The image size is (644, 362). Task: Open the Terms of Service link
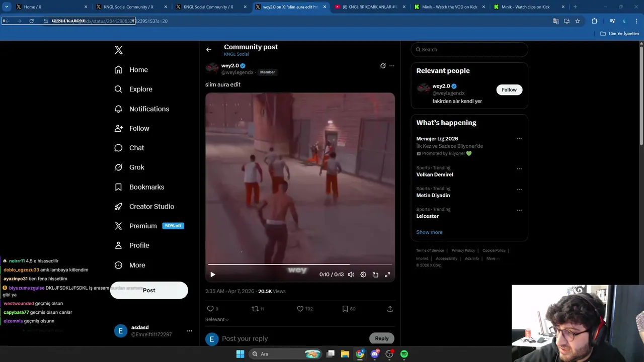[x=430, y=250]
